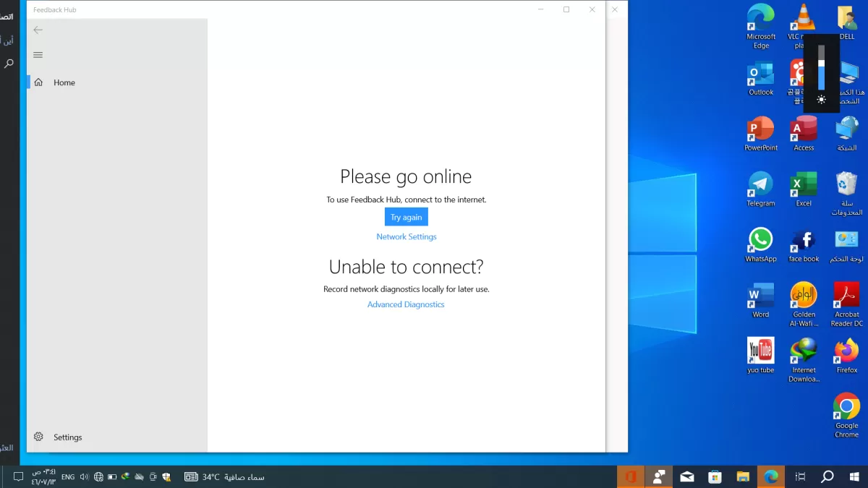Select the PowerPoint desktop icon
The height and width of the screenshot is (488, 868).
tap(760, 134)
